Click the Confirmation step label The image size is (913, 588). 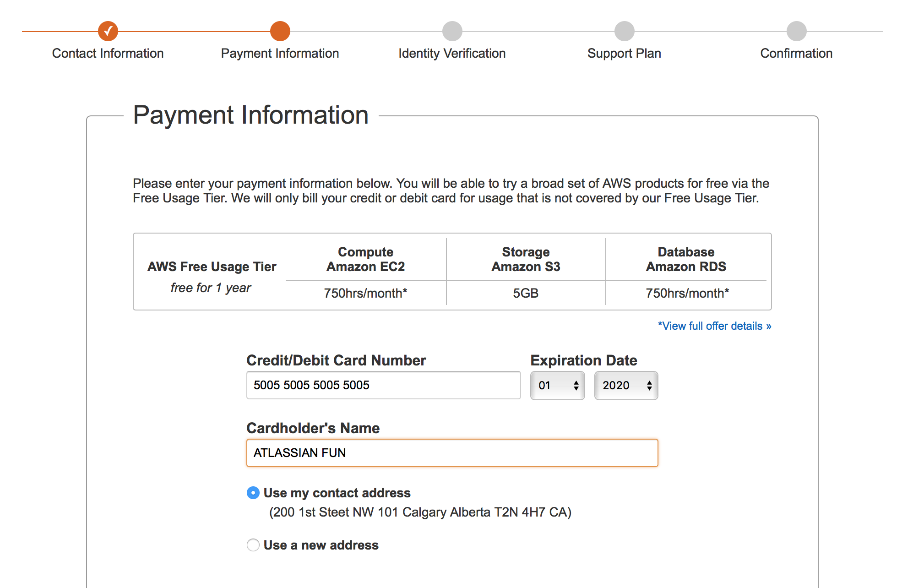point(797,53)
